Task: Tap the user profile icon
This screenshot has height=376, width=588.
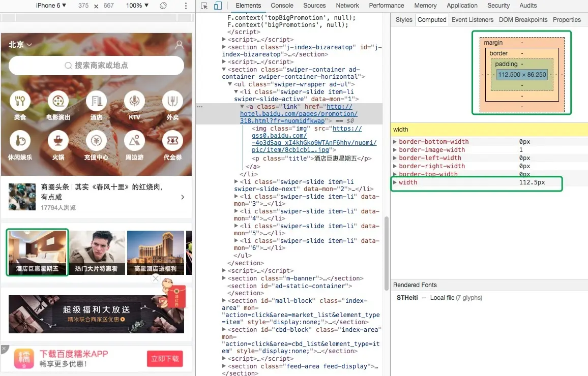Action: 179,45
